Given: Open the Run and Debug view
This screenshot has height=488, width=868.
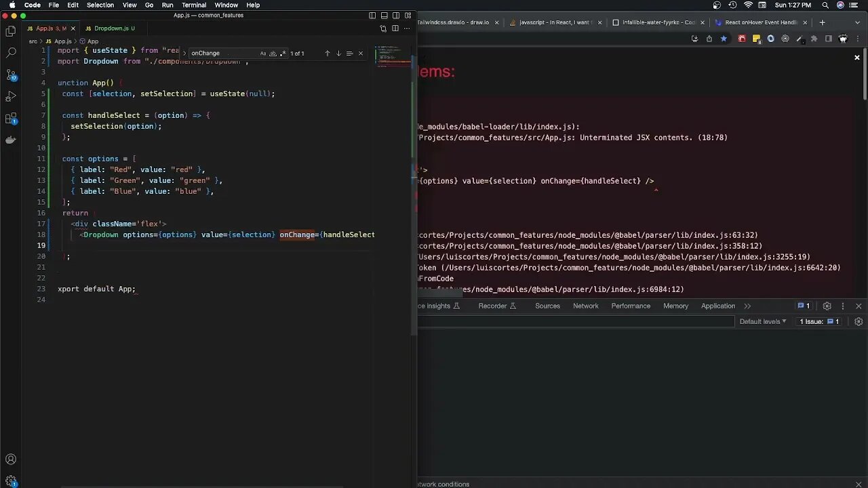Looking at the screenshot, I should [11, 97].
